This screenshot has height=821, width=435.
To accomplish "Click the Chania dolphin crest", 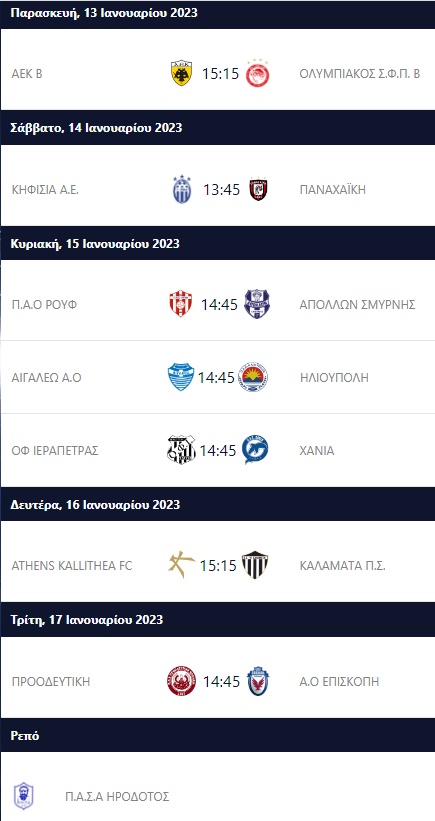I will (x=255, y=450).
